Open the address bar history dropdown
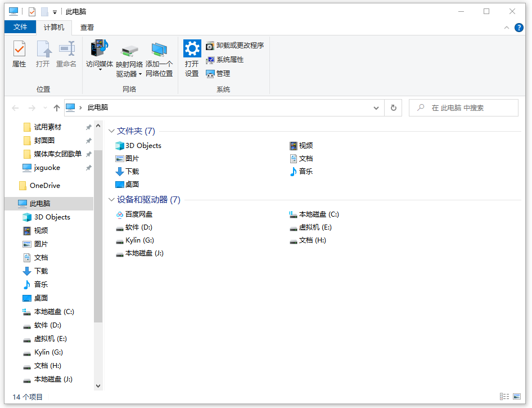The height and width of the screenshot is (408, 532). click(377, 108)
